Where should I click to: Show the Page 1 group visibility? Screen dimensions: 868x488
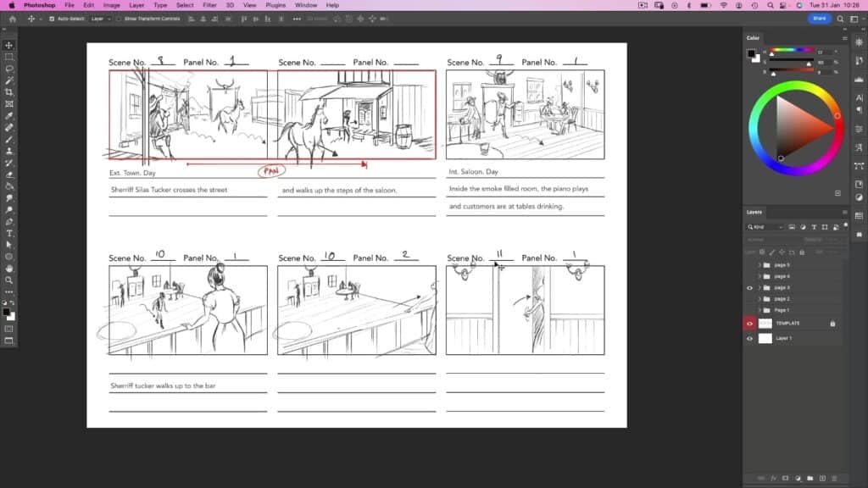749,310
